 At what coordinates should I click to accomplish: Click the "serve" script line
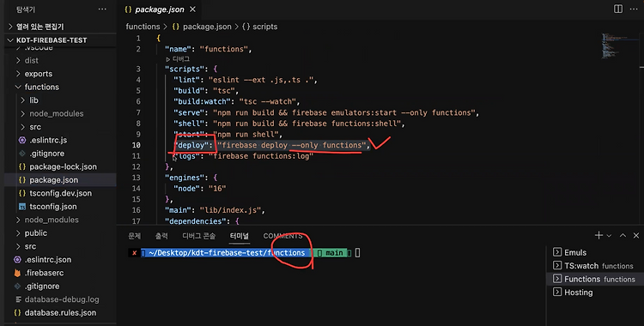[326, 112]
